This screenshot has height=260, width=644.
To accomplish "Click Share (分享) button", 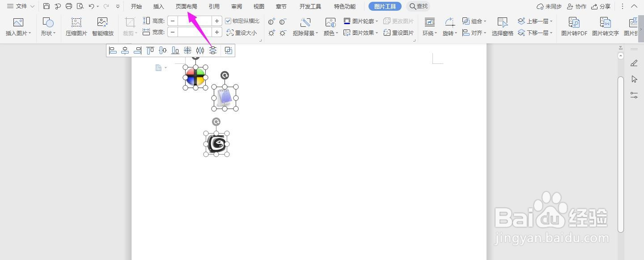I will (601, 6).
